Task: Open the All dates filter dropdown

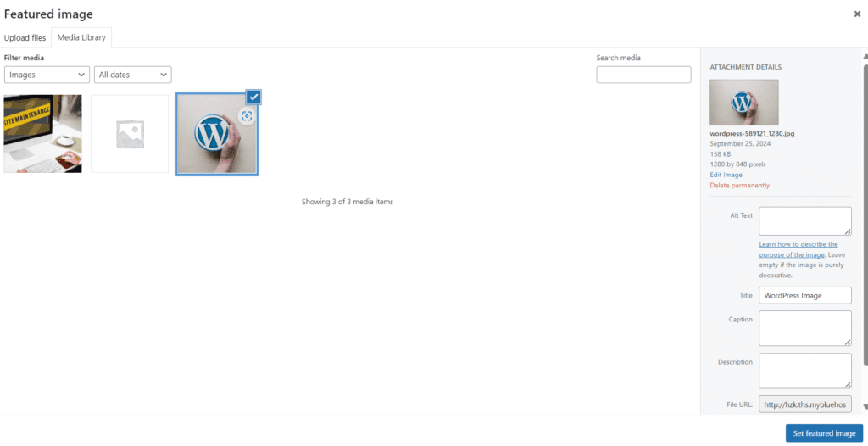Action: point(133,75)
